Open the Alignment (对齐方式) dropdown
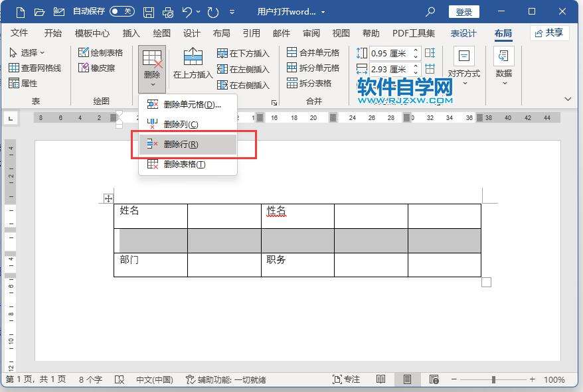Screen dimensions: 583x392 (463, 67)
